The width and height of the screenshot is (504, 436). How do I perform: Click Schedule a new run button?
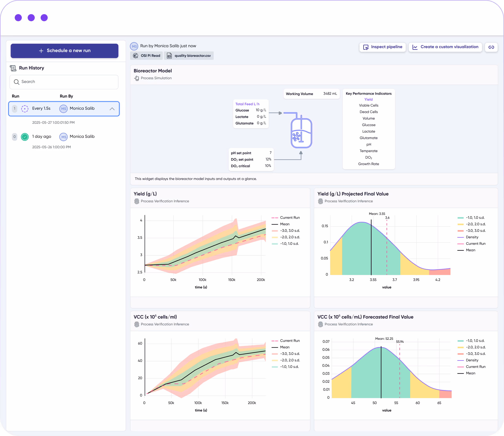click(64, 51)
